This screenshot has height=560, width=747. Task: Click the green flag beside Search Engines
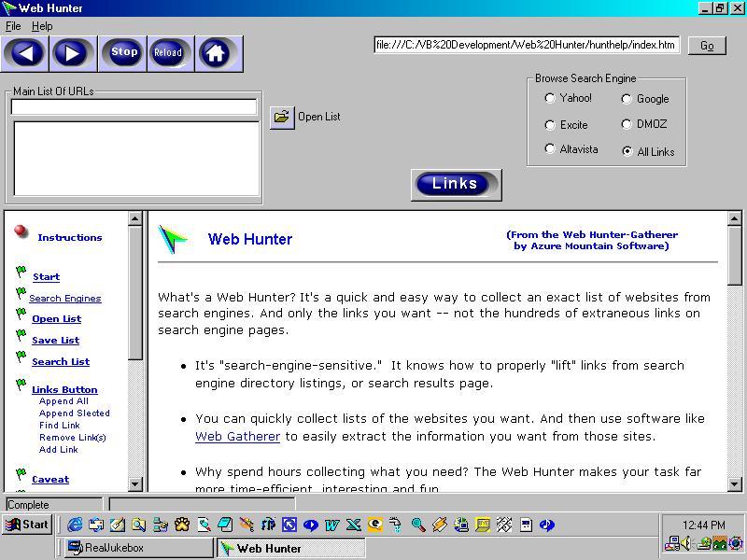pyautogui.click(x=21, y=293)
